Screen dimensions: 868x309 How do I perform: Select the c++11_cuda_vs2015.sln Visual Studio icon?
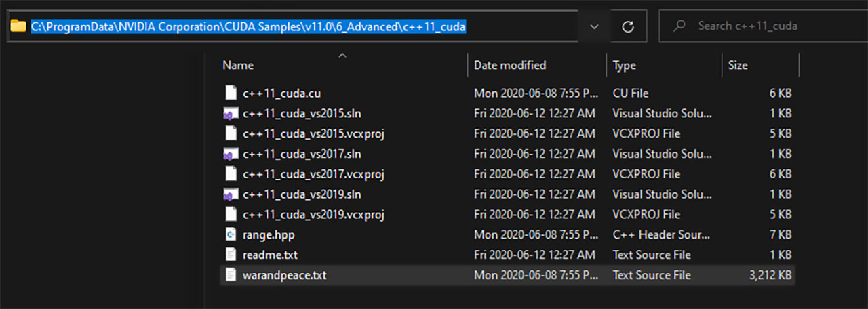click(231, 113)
